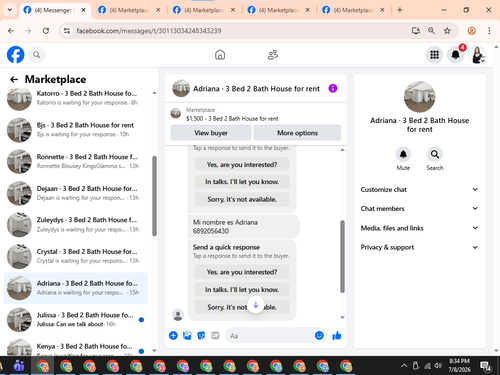Mute the Adriana conversation
The height and width of the screenshot is (375, 500).
tap(403, 154)
